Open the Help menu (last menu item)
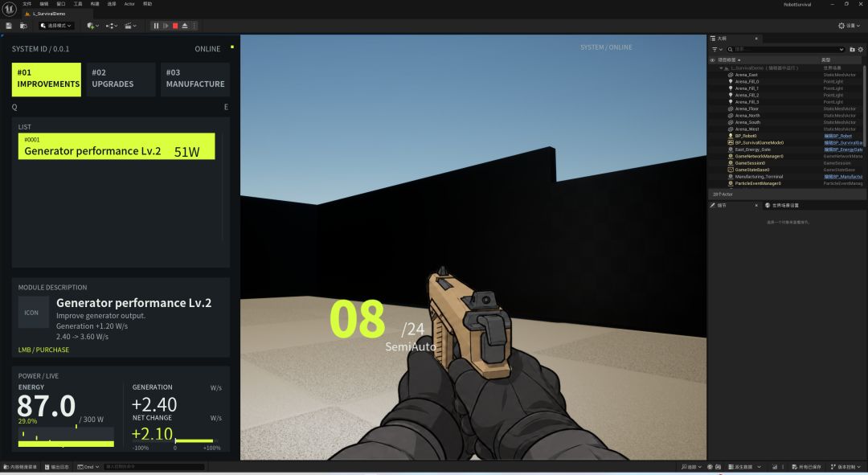 [147, 4]
